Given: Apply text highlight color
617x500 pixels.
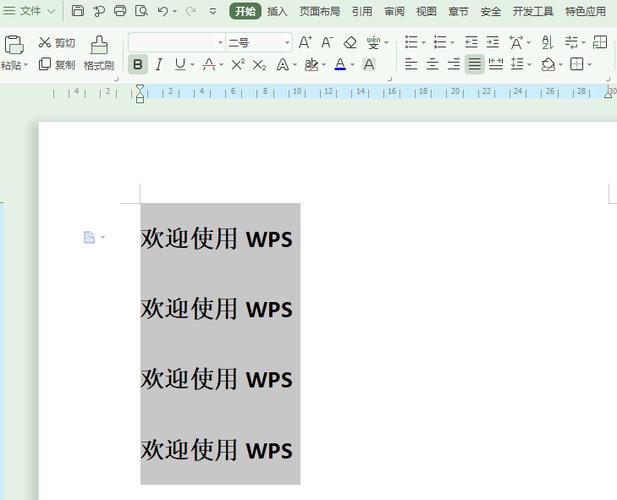Looking at the screenshot, I should pyautogui.click(x=311, y=64).
